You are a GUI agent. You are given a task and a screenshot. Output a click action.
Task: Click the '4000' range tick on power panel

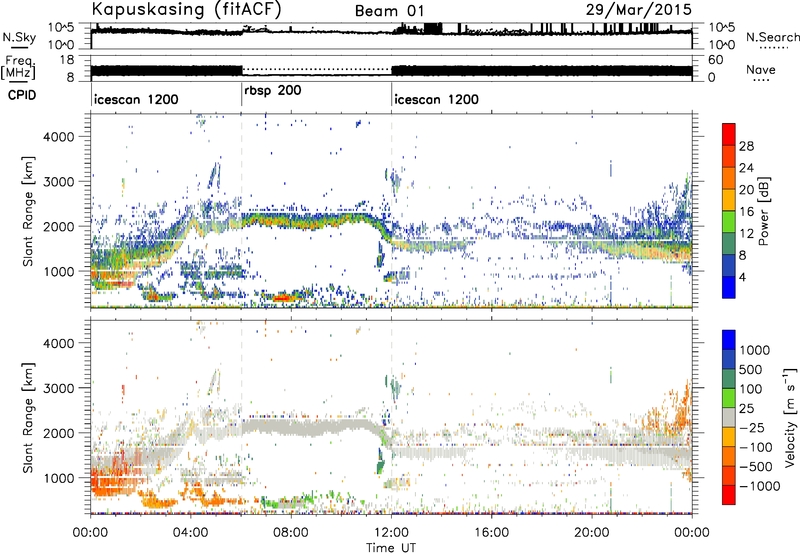click(x=58, y=137)
